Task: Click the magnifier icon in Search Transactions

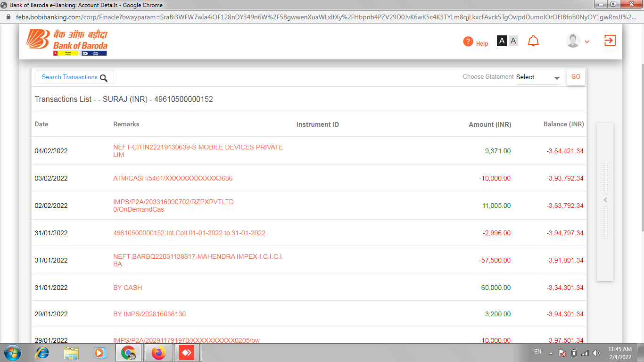Action: (x=104, y=78)
